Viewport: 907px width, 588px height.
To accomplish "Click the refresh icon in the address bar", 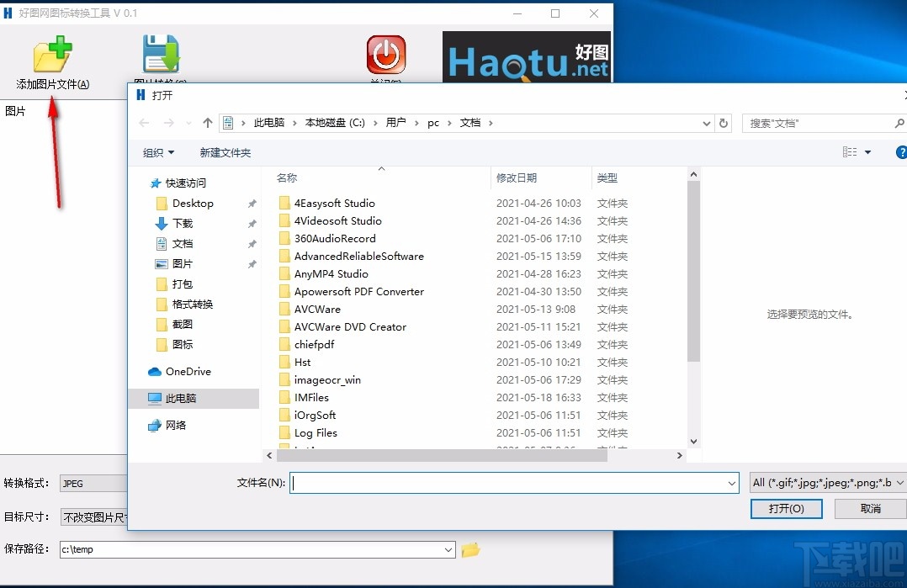I will coord(724,123).
